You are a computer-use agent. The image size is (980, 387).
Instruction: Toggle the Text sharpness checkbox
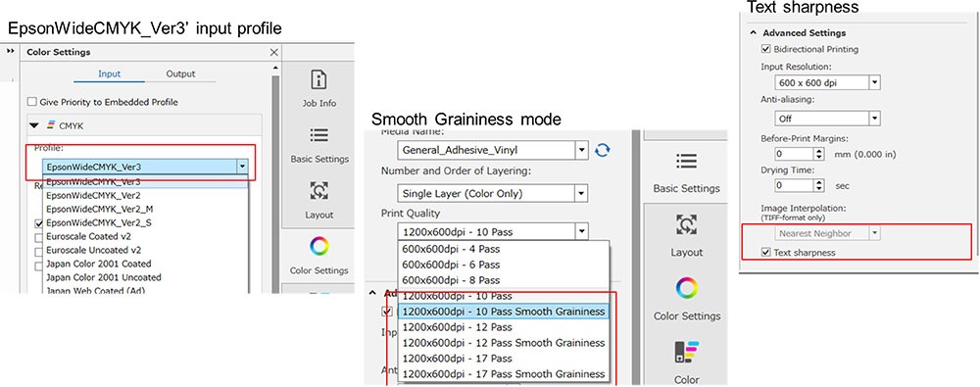[766, 253]
